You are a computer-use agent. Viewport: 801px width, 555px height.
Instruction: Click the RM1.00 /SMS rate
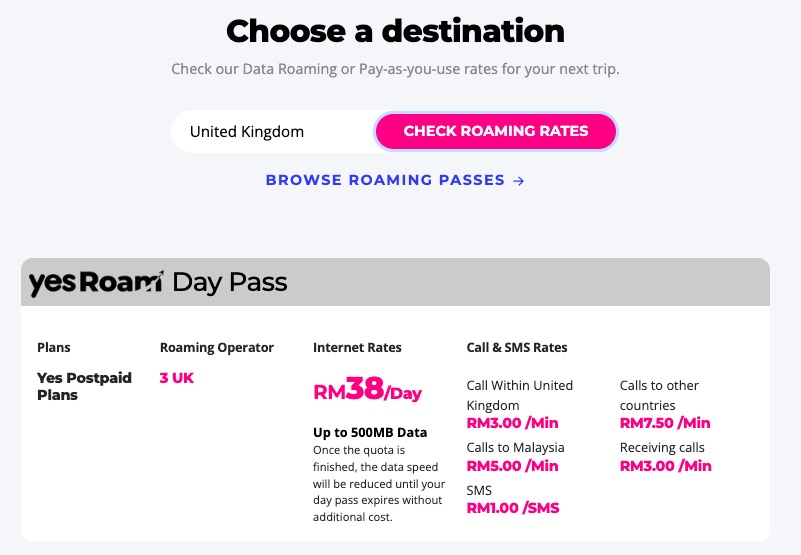coord(512,507)
